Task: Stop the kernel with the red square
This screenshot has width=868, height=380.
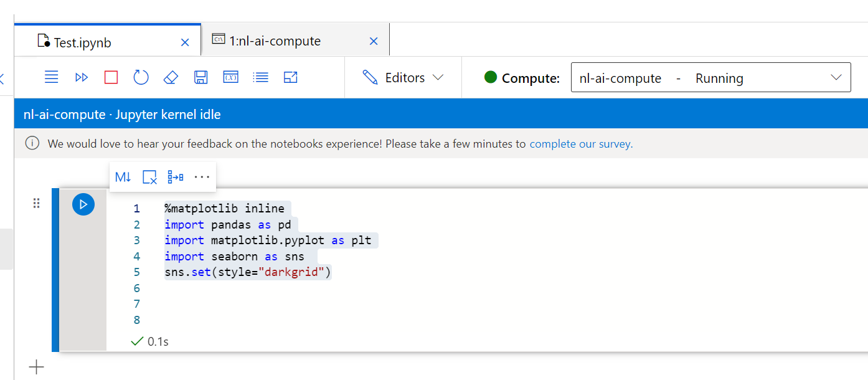Action: tap(111, 77)
